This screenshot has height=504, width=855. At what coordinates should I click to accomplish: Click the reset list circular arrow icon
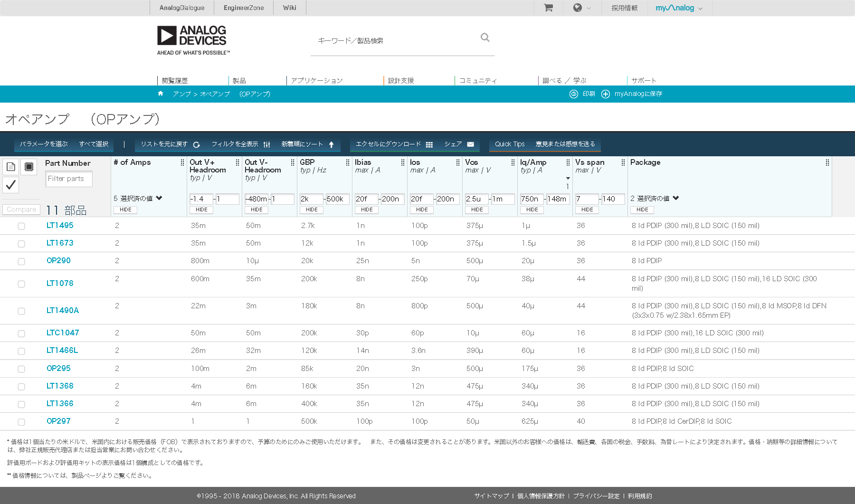pos(197,144)
